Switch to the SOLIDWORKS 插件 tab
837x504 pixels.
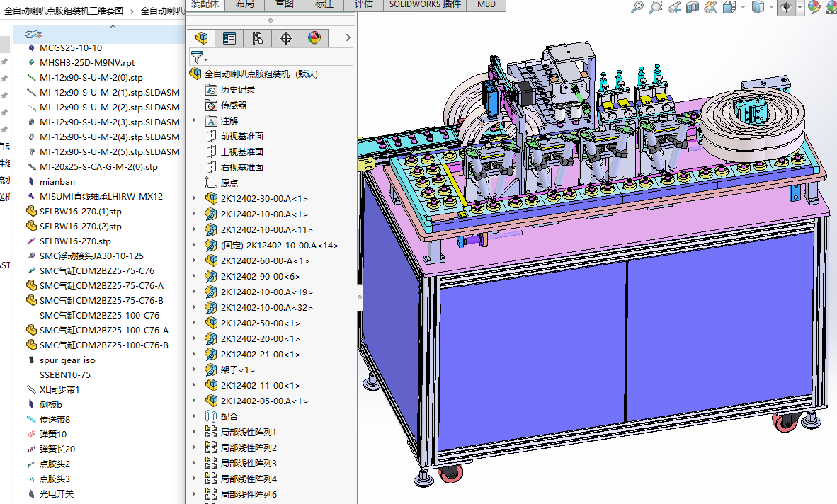click(x=425, y=4)
